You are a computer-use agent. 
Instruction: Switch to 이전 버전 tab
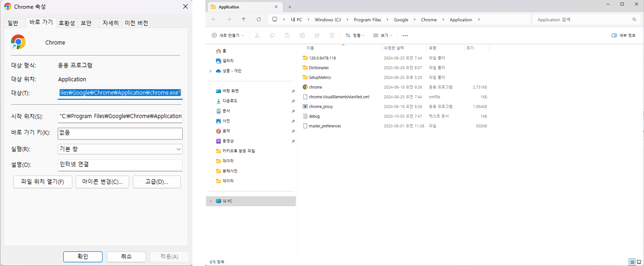coord(137,23)
